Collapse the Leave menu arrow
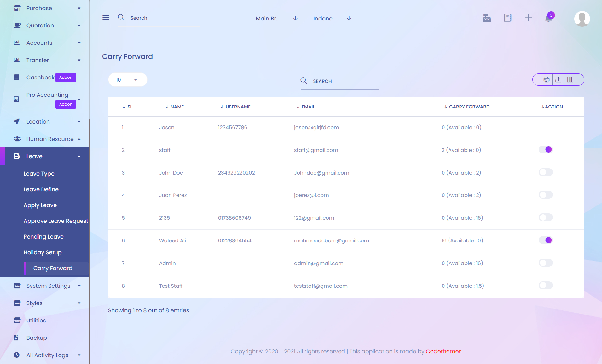The image size is (602, 364). pyautogui.click(x=79, y=156)
